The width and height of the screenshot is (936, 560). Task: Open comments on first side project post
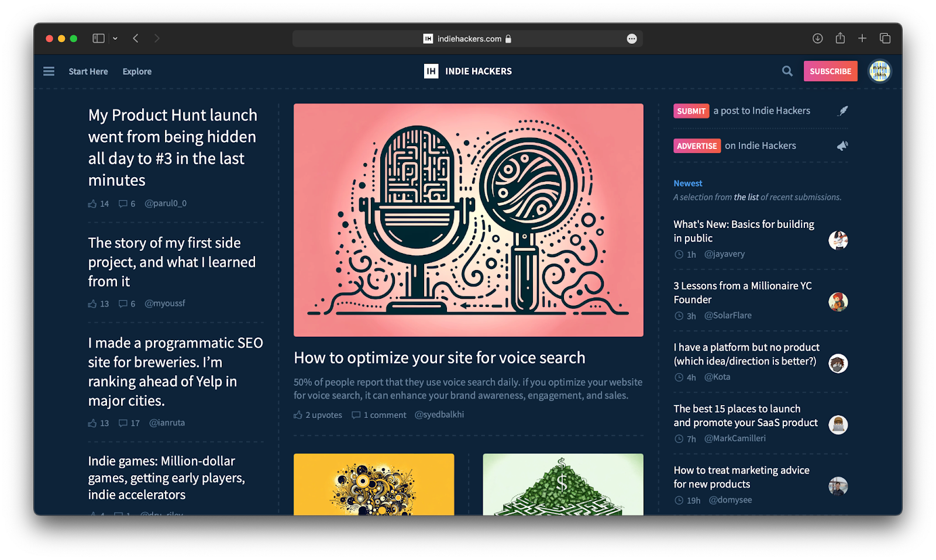pyautogui.click(x=127, y=304)
